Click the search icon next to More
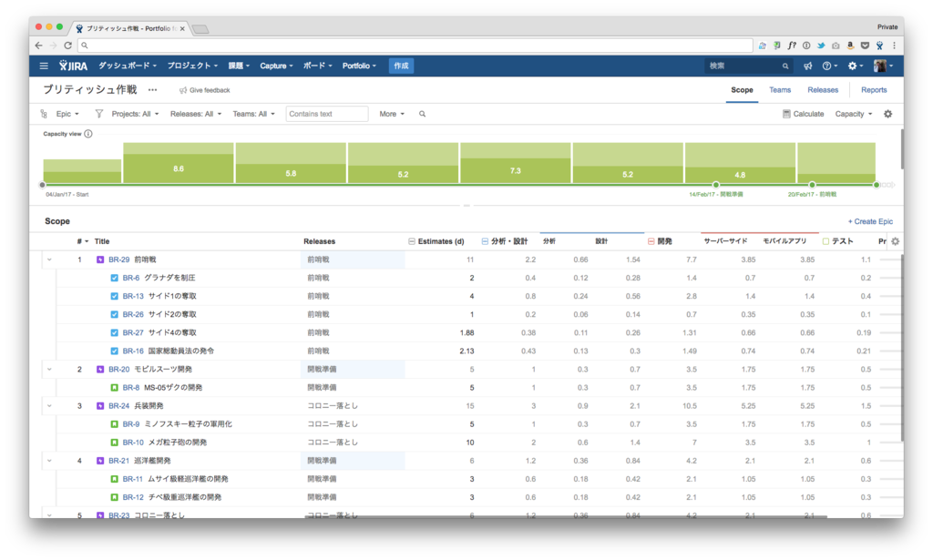The height and width of the screenshot is (560, 933). pos(422,114)
